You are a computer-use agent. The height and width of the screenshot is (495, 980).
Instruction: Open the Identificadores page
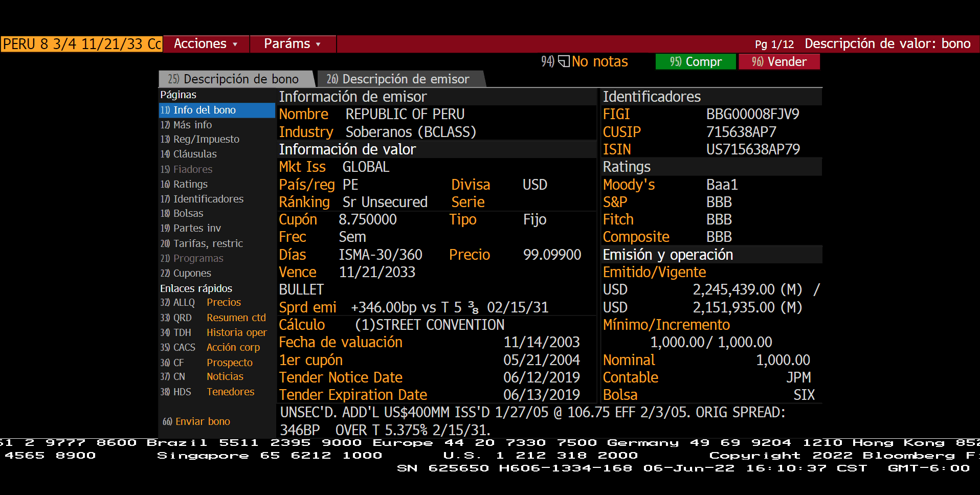point(208,199)
